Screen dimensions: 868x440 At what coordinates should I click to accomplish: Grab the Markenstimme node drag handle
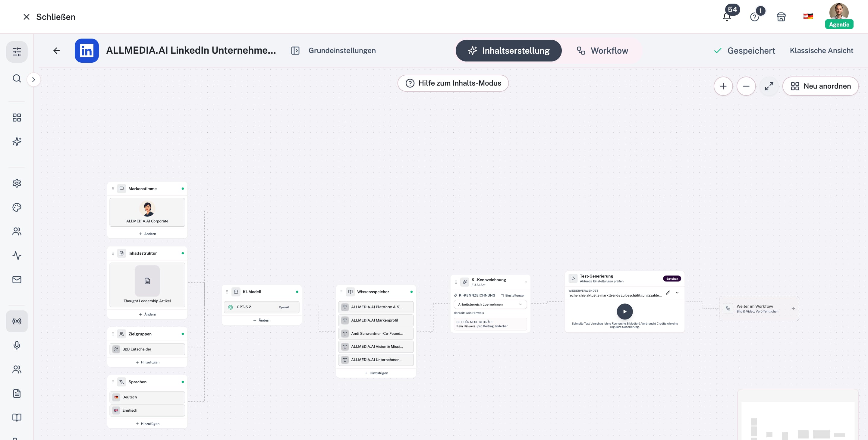point(112,189)
